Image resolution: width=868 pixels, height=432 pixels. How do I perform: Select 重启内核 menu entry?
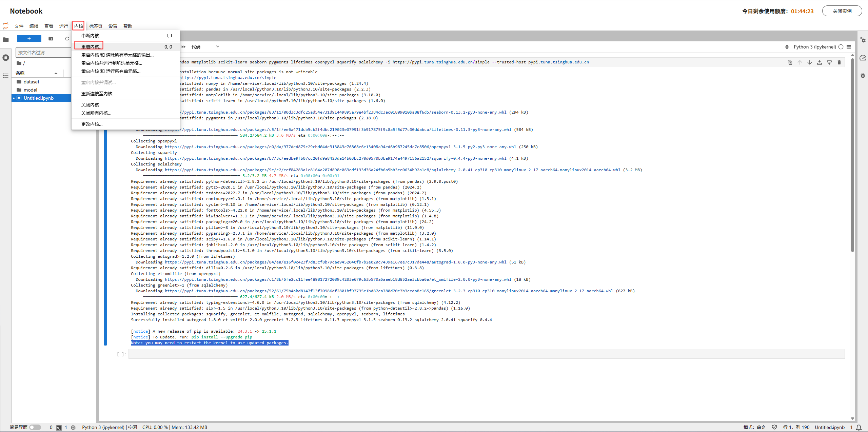pyautogui.click(x=92, y=47)
